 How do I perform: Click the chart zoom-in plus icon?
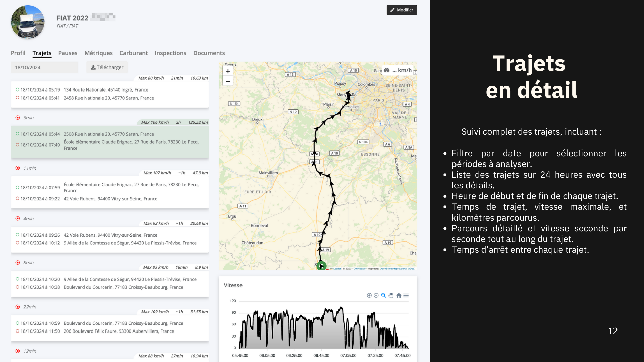(369, 295)
